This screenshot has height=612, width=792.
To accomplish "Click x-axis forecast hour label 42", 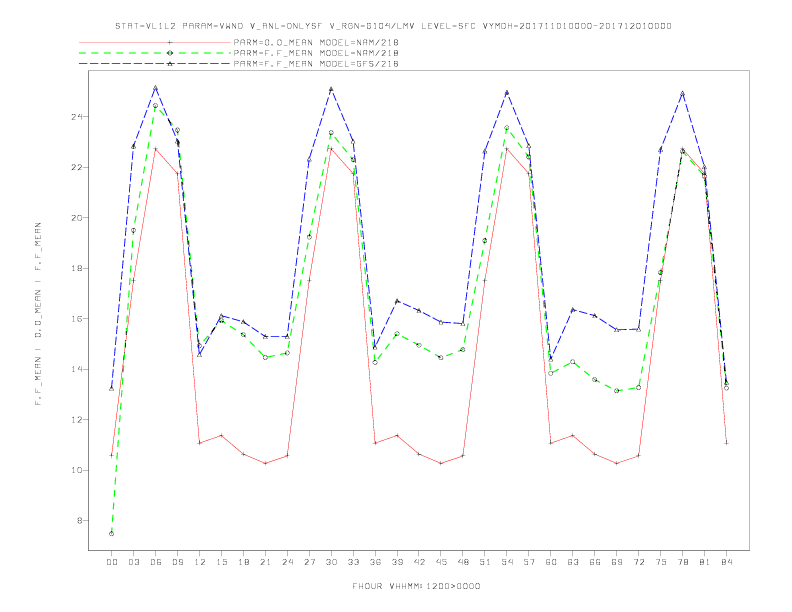I will 419,562.
